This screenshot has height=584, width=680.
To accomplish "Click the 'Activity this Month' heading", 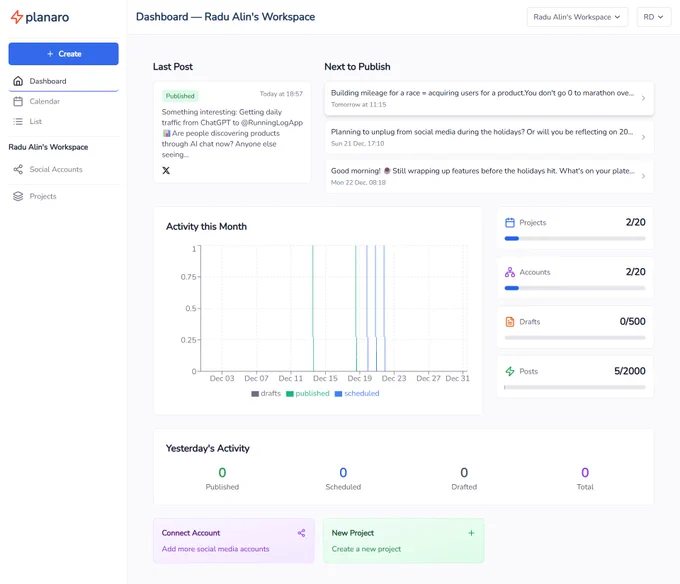I will tap(206, 227).
